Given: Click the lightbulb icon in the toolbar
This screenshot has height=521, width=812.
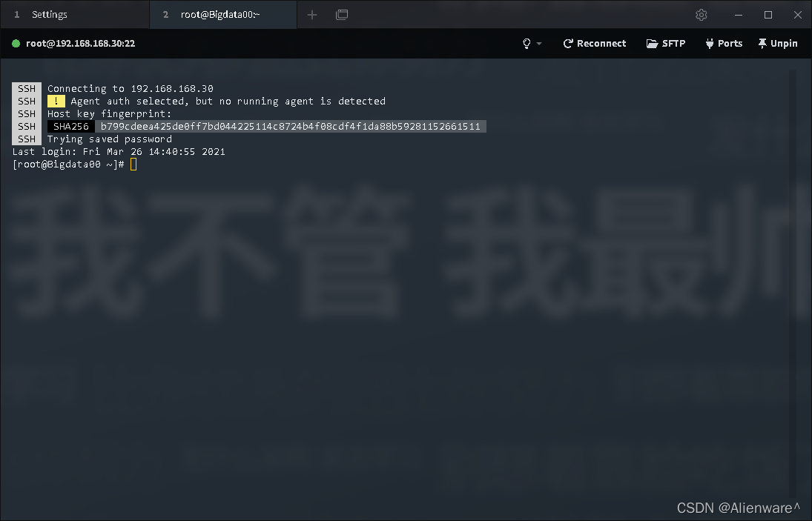Looking at the screenshot, I should coord(527,43).
